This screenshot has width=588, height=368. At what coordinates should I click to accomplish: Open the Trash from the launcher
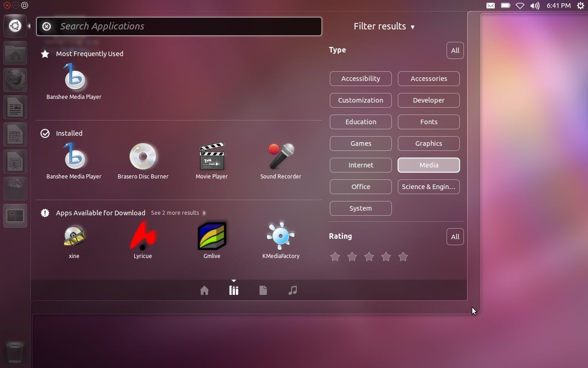coord(15,353)
